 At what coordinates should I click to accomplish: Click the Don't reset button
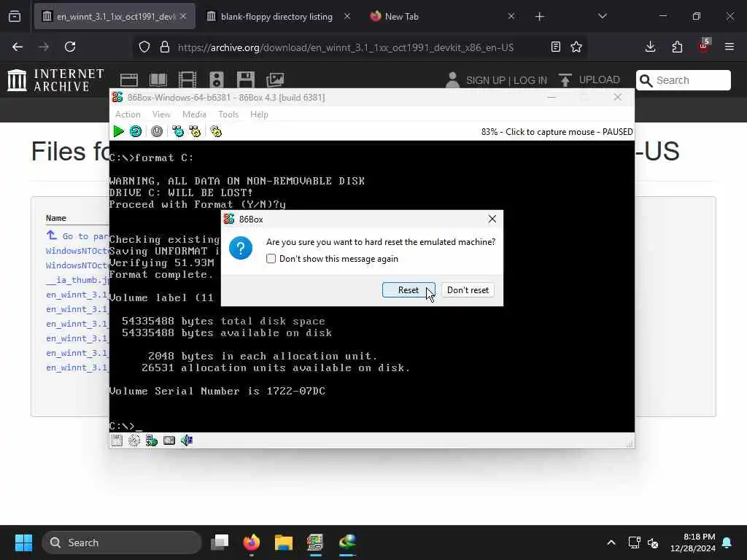(468, 290)
